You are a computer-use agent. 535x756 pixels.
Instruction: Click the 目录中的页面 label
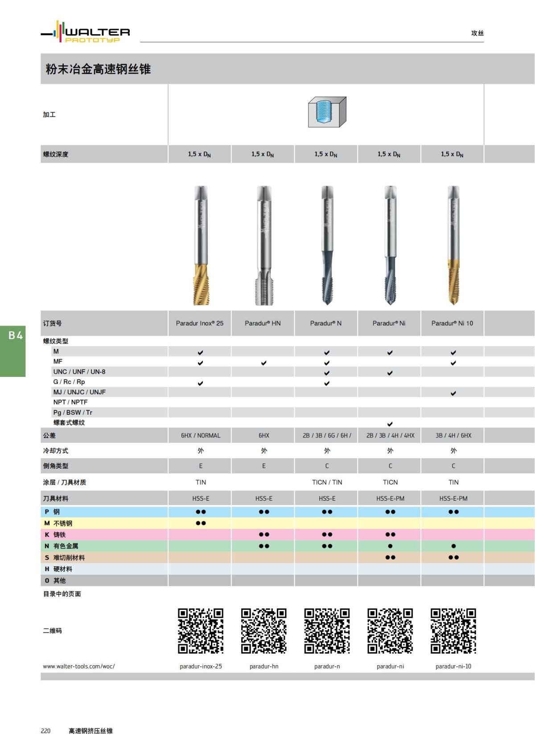(62, 594)
